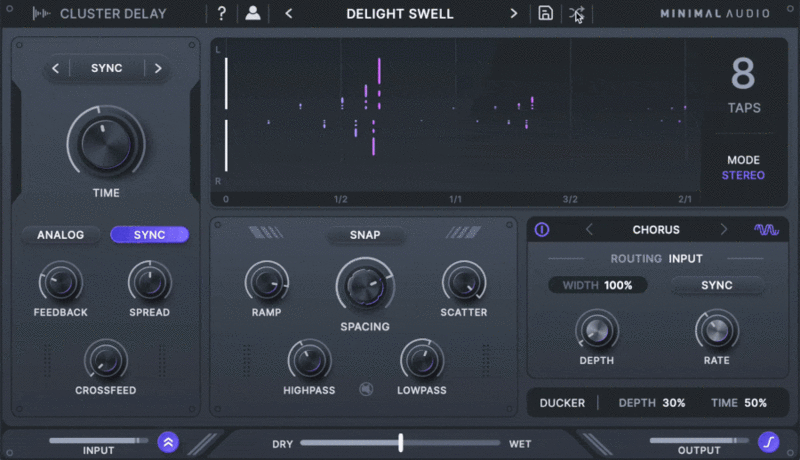The image size is (800, 460).
Task: Toggle the Chorus effect power button
Action: tap(542, 230)
